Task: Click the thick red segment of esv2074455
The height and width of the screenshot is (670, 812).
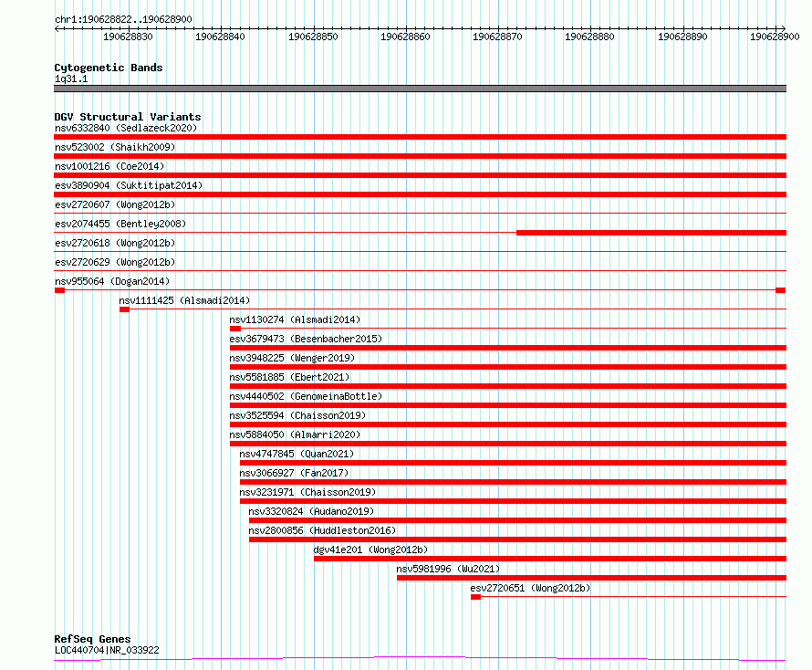Action: tap(651, 233)
